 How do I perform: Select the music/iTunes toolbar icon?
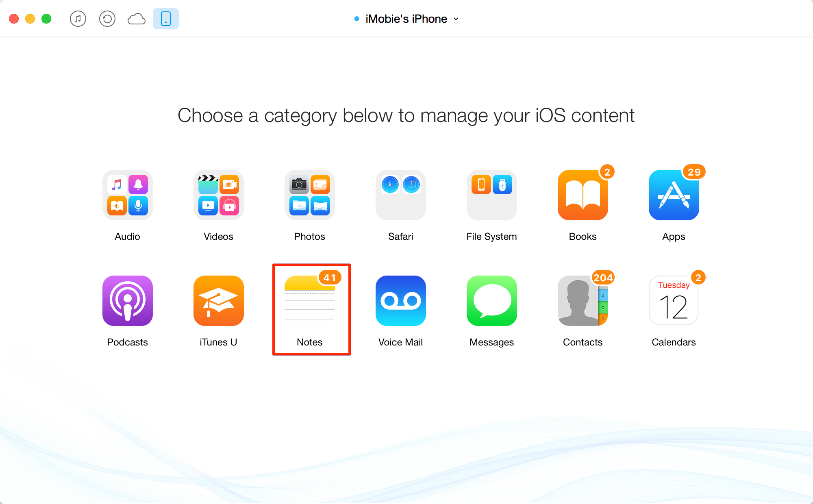pos(78,19)
